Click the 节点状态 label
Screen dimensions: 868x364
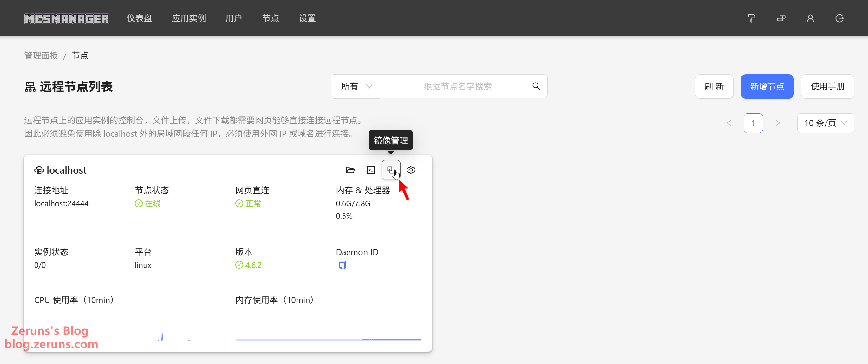click(x=152, y=190)
